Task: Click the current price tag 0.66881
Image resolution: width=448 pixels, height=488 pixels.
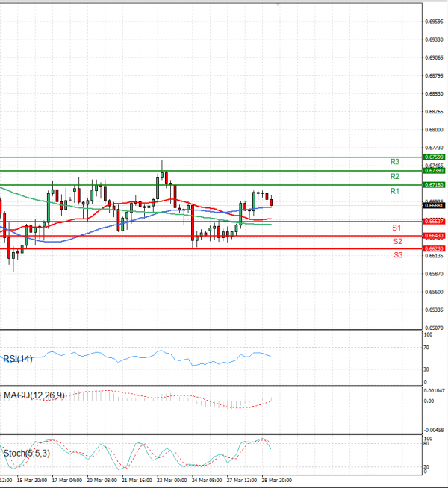Action: [x=434, y=205]
